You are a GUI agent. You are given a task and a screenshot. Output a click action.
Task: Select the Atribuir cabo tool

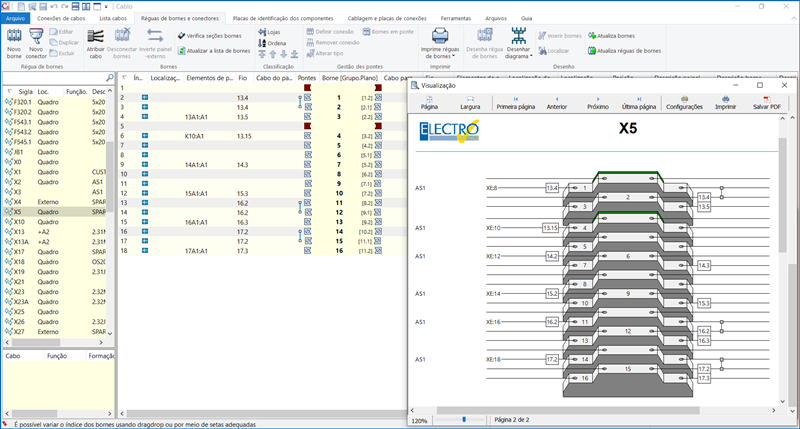(x=95, y=38)
